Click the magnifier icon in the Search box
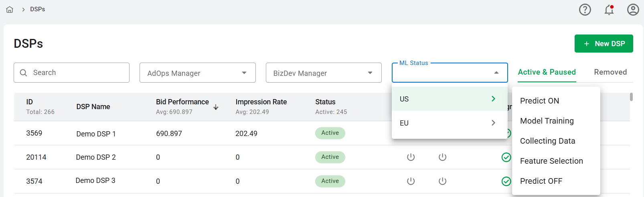The image size is (644, 197). (x=24, y=73)
